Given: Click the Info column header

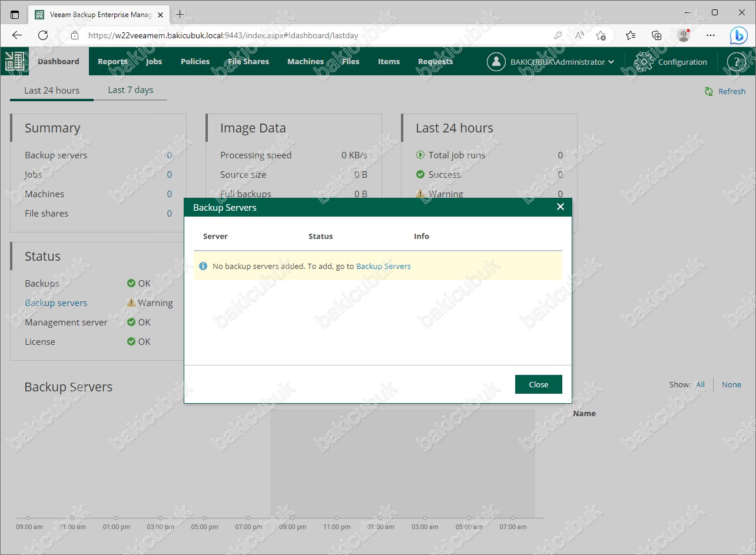Looking at the screenshot, I should point(422,236).
